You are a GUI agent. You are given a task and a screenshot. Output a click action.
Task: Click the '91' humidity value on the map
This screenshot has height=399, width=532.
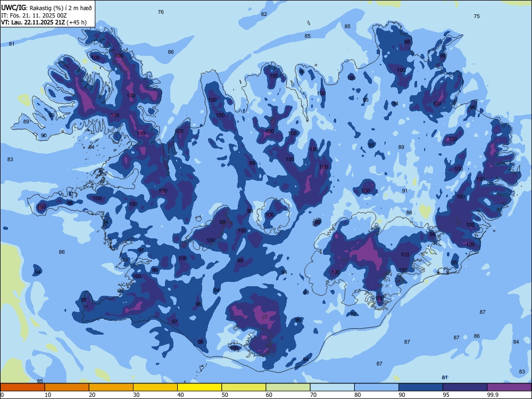coord(405,190)
